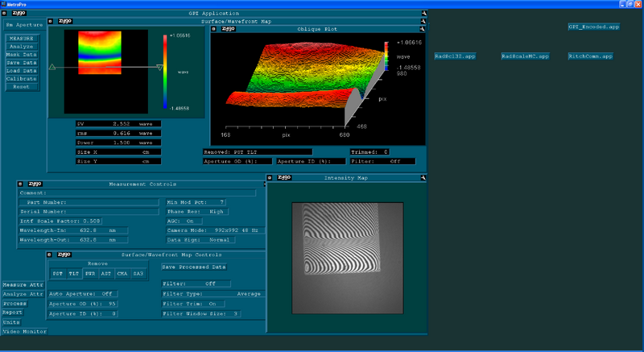Toggle AST removal

coord(106,274)
